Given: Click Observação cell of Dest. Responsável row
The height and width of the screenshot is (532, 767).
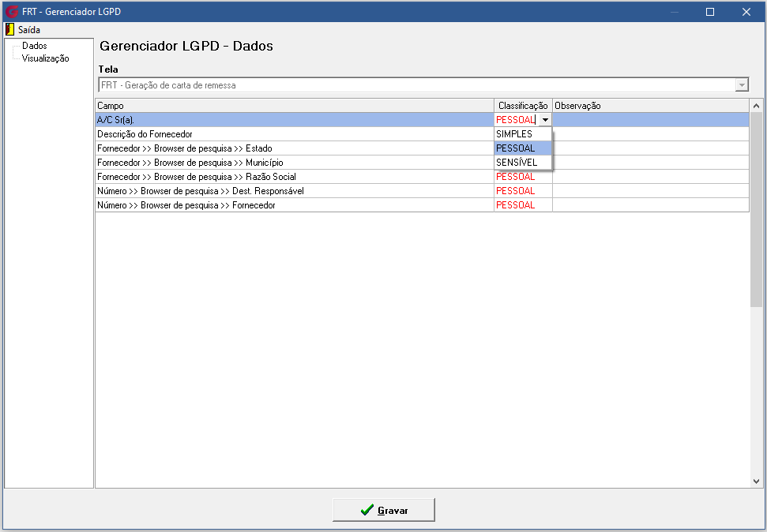Looking at the screenshot, I should tap(651, 191).
